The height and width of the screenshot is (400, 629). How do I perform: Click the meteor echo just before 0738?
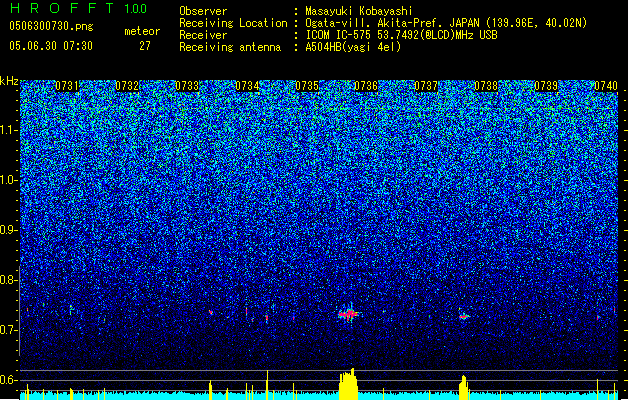pos(464,316)
